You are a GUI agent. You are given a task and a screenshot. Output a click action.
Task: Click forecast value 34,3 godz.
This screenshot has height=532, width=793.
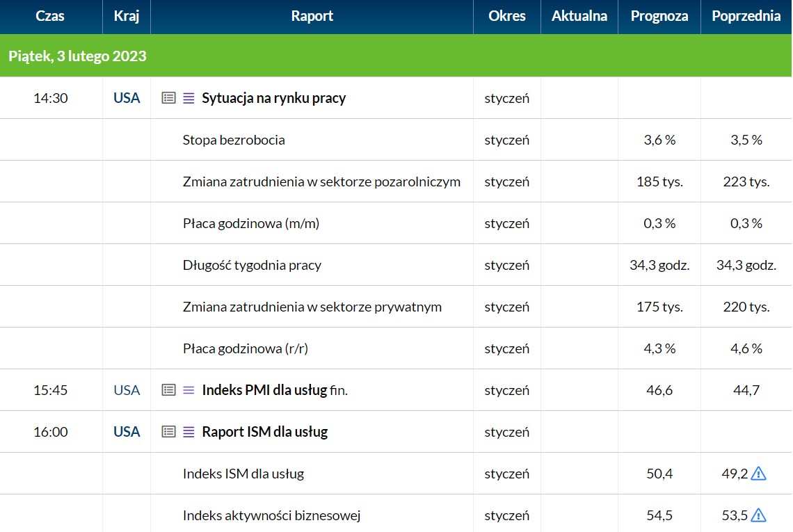coord(659,265)
